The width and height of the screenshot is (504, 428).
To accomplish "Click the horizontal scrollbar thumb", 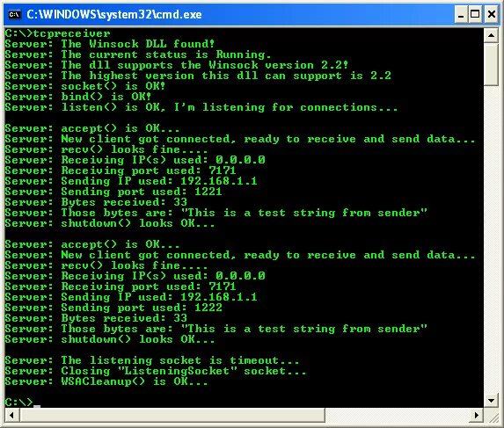I will (172, 415).
